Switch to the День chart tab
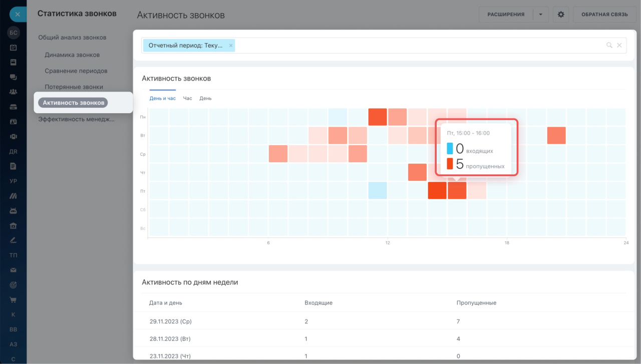 [205, 98]
